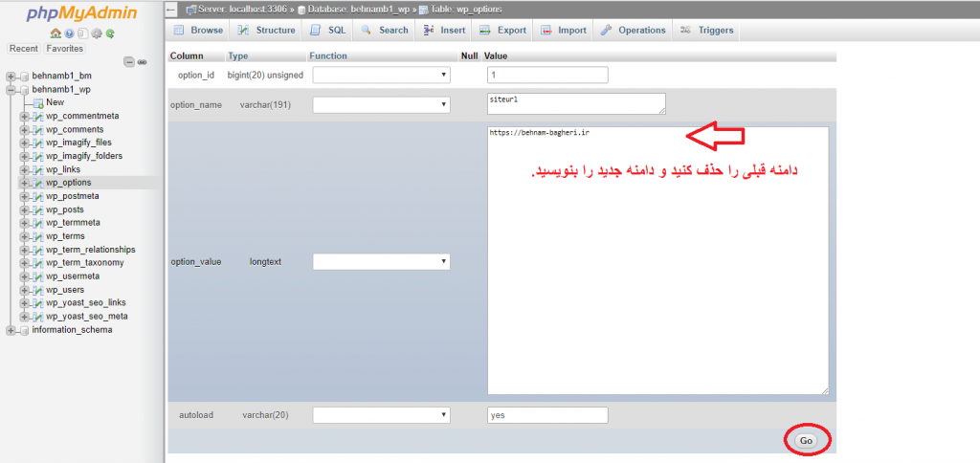Click the Value column header

(495, 55)
